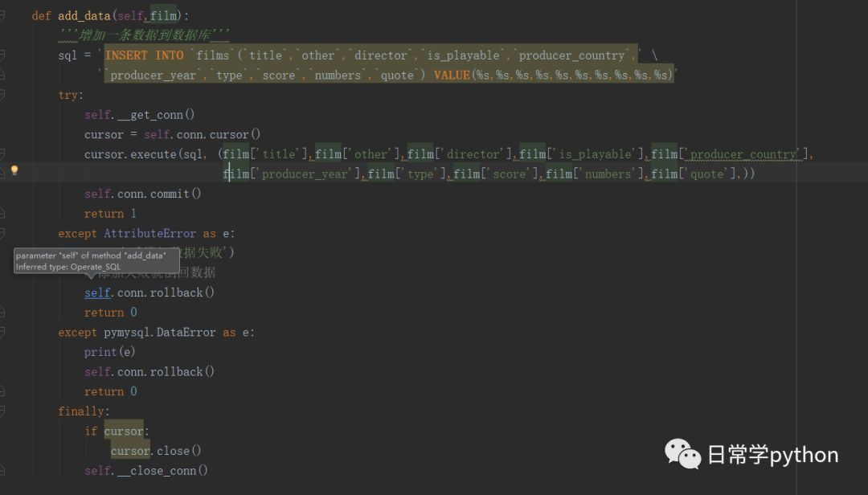Click the film['score'] argument
This screenshot has width=868, height=495.
[x=496, y=174]
